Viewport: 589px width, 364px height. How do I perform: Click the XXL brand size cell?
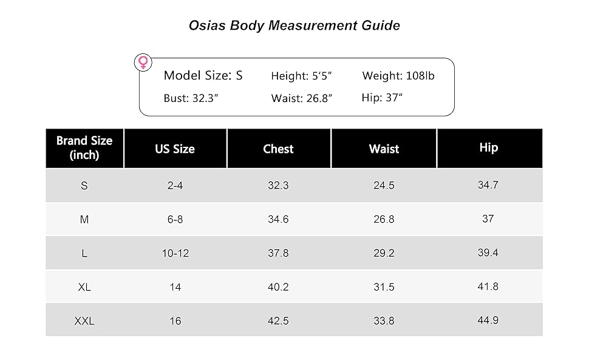84,321
